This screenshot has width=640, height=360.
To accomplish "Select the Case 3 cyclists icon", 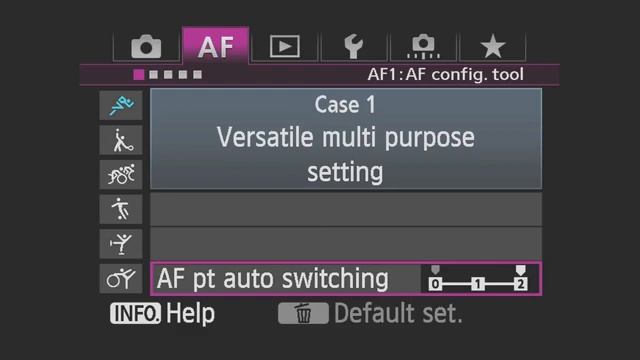I will tap(121, 175).
